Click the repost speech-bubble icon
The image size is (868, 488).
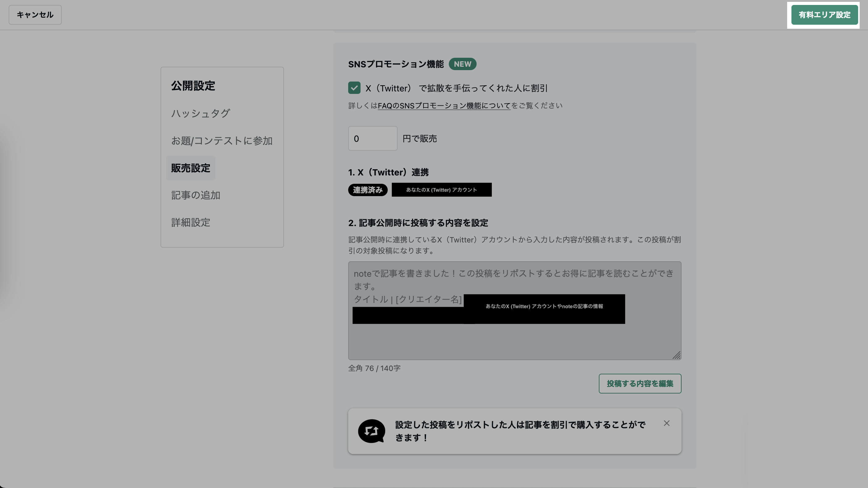coord(371,431)
